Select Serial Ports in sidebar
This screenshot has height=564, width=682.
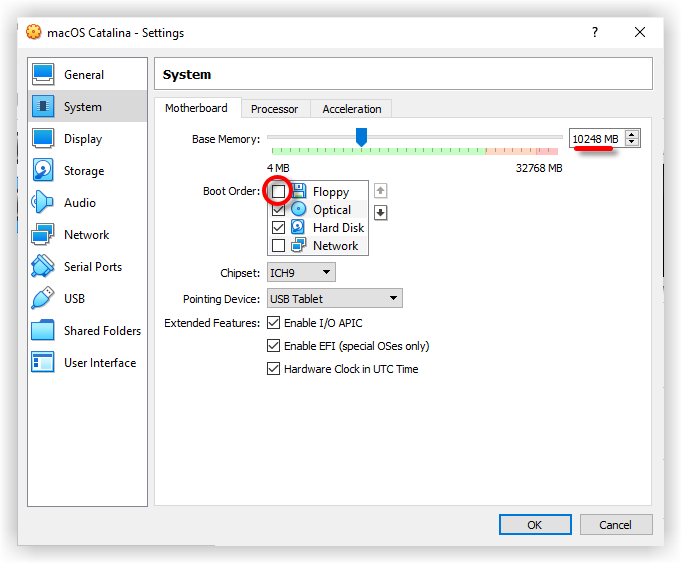tap(92, 267)
